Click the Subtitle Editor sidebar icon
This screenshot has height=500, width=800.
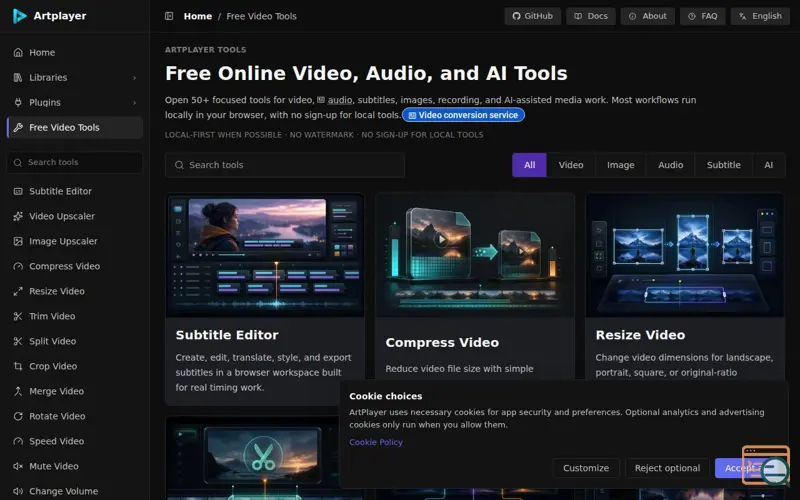(x=18, y=191)
